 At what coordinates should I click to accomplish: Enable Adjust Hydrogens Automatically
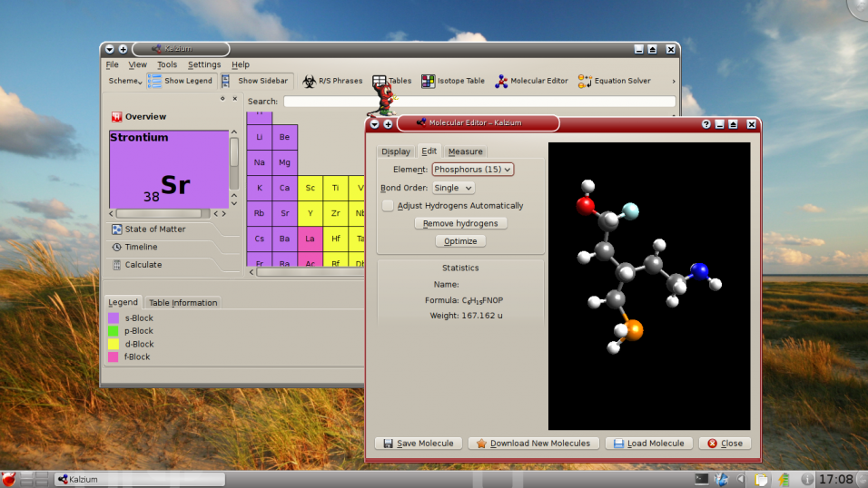click(389, 206)
